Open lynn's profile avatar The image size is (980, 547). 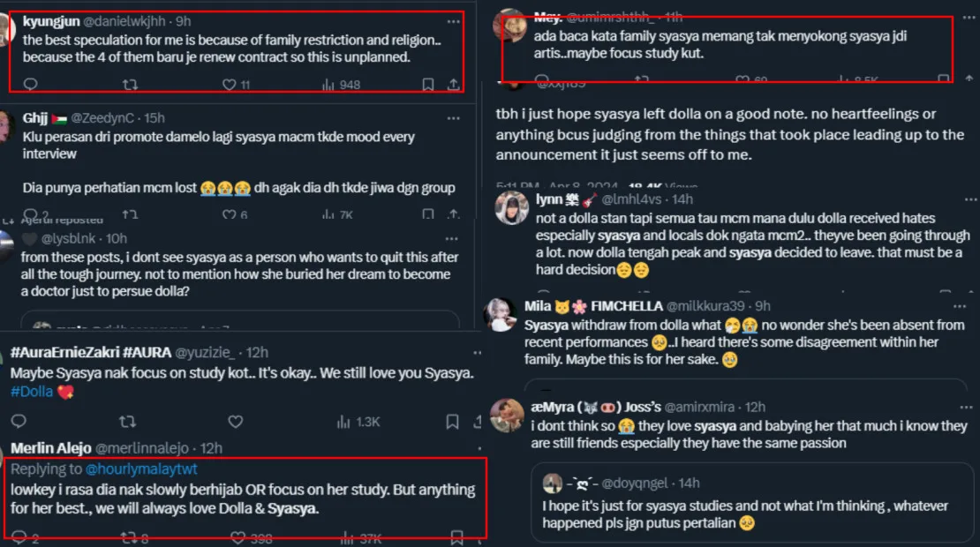click(512, 209)
